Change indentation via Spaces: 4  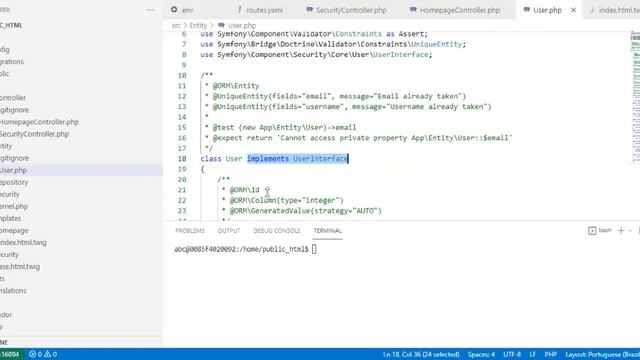481,354
